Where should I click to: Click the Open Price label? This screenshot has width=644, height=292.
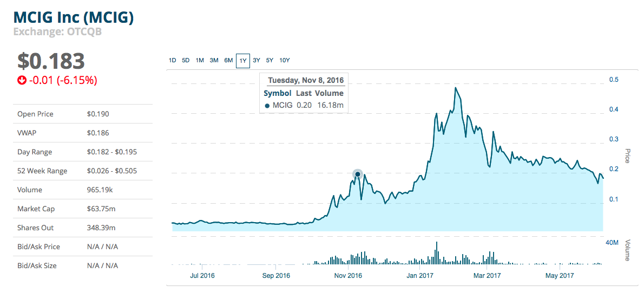[35, 114]
